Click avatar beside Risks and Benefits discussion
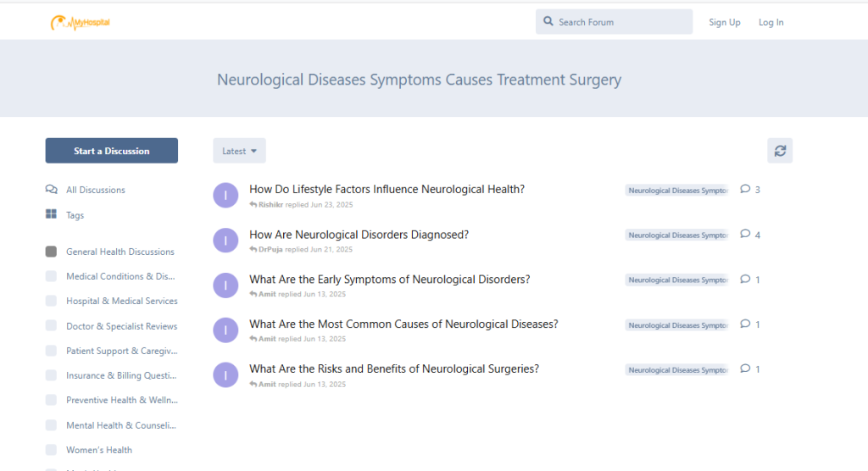Screen dimensions: 868x471 click(x=225, y=375)
